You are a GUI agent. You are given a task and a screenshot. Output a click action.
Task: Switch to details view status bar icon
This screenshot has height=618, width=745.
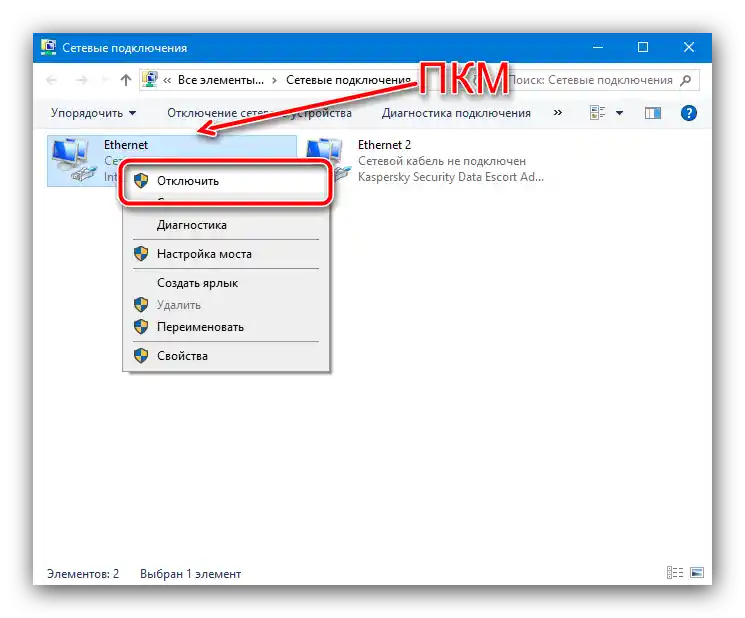675,572
